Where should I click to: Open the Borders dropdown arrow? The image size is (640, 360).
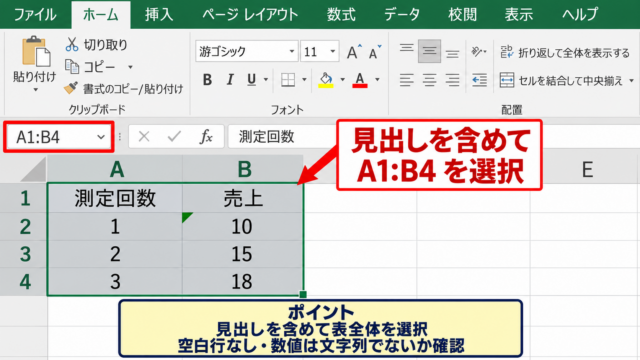point(304,80)
